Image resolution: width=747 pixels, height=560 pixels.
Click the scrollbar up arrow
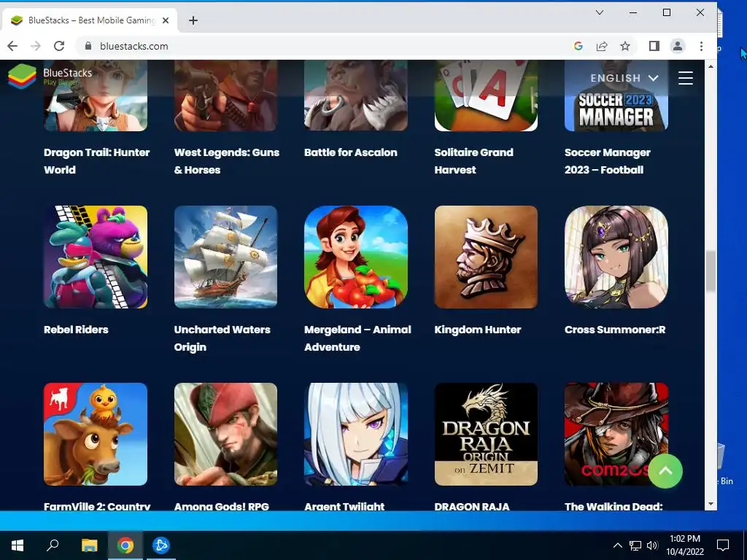[711, 66]
